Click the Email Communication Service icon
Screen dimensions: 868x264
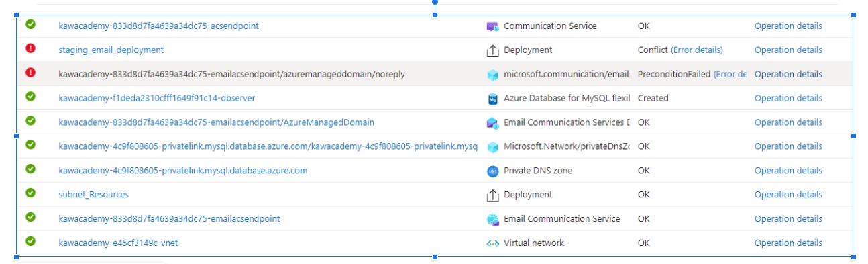[492, 219]
